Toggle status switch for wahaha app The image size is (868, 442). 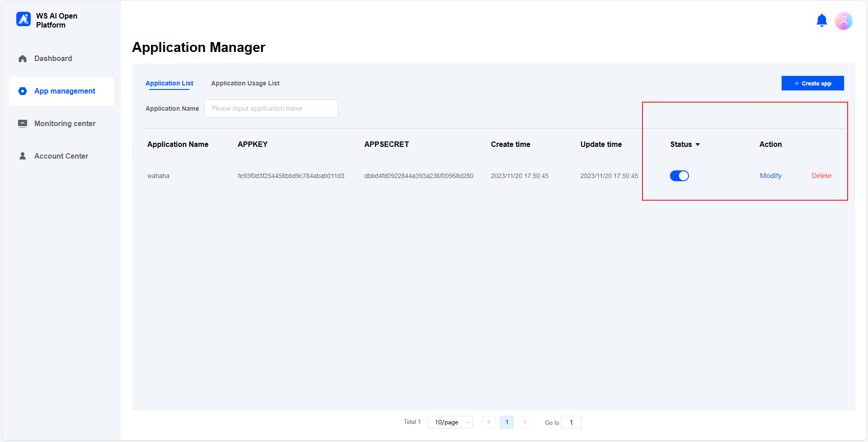click(679, 176)
